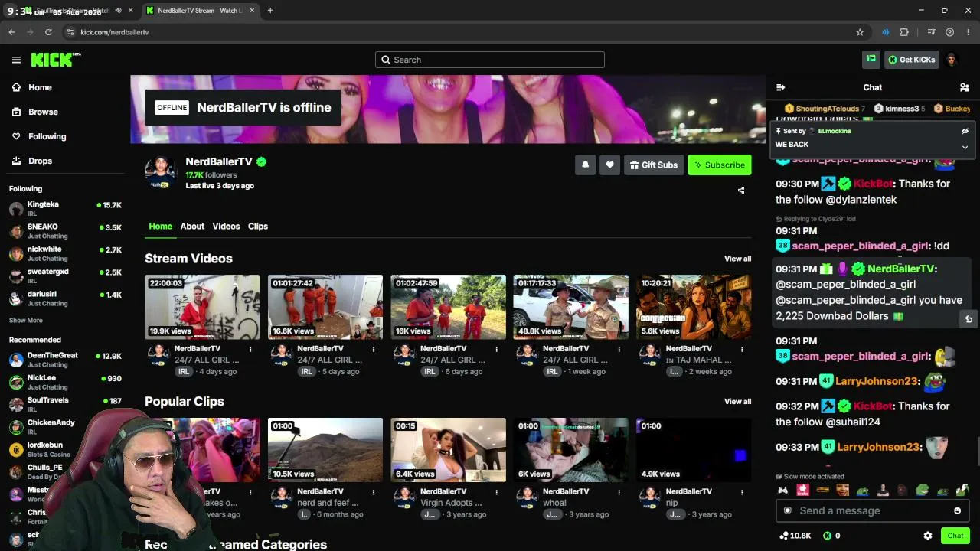This screenshot has width=980, height=551.
Task: Subscribe to NerdBallerTV
Action: point(720,165)
